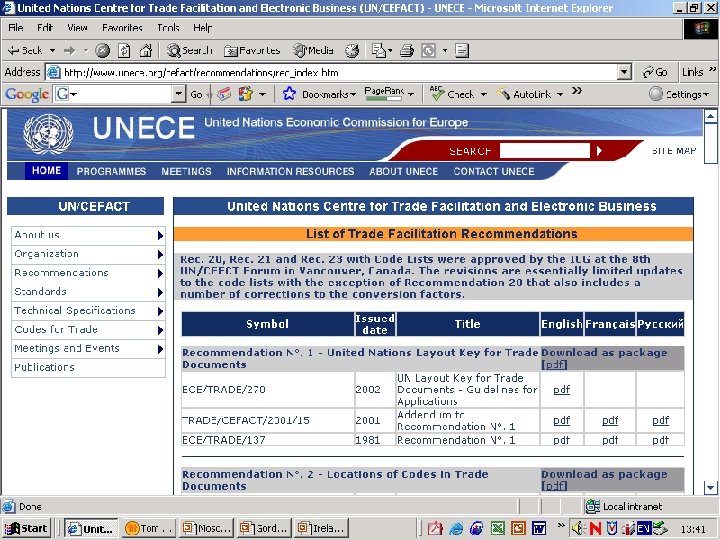Open the View menu
Screen dimensions: 720x540
pos(77,28)
